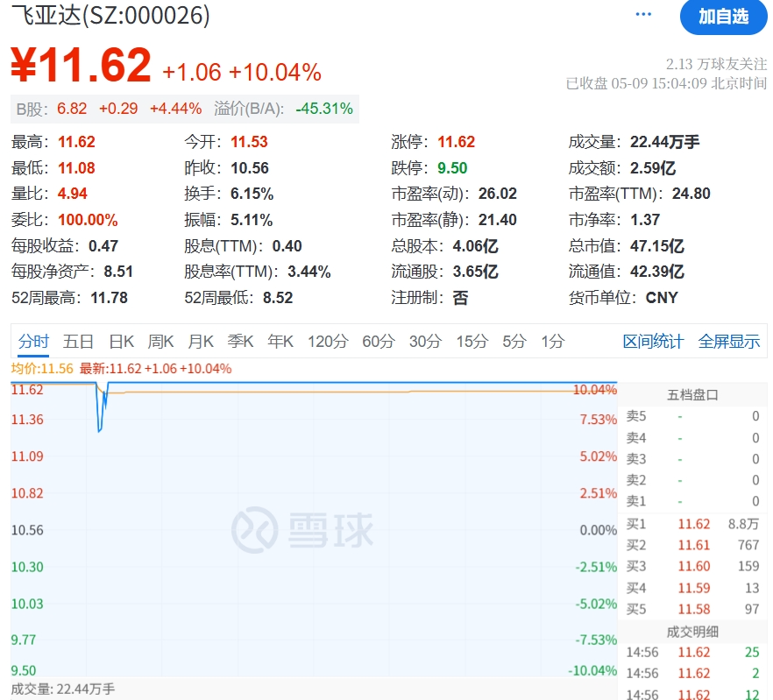This screenshot has width=773, height=700.
Task: Click the 成交明细 panel header
Action: pos(692,632)
